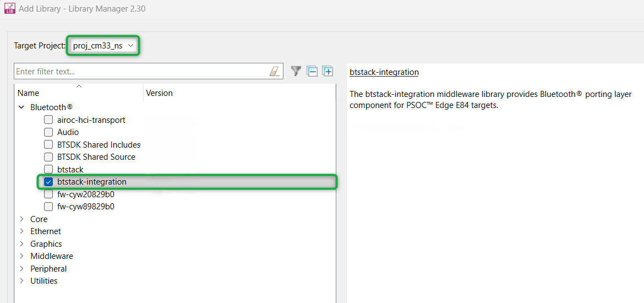Viewport: 644px width, 303px height.
Task: Click the expand all tree icon
Action: [x=328, y=71]
